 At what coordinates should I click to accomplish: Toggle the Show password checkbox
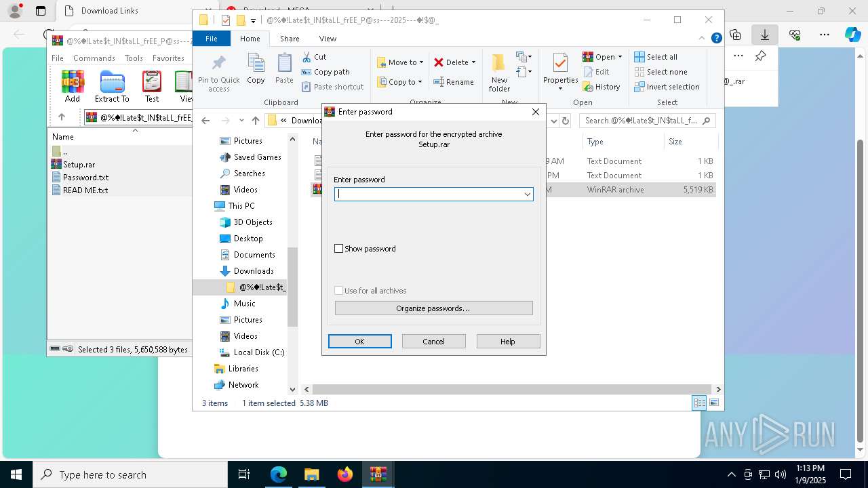(338, 249)
